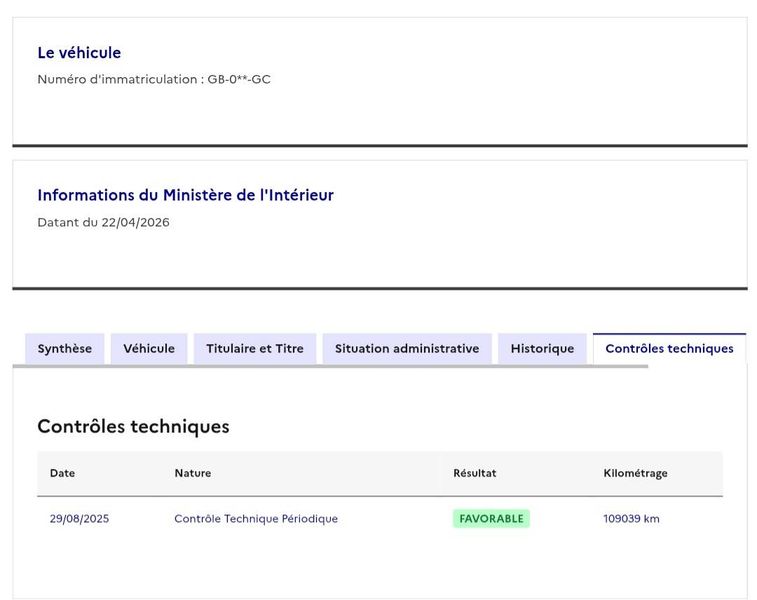
Task: Open the Synthèse tab
Action: [x=65, y=349]
